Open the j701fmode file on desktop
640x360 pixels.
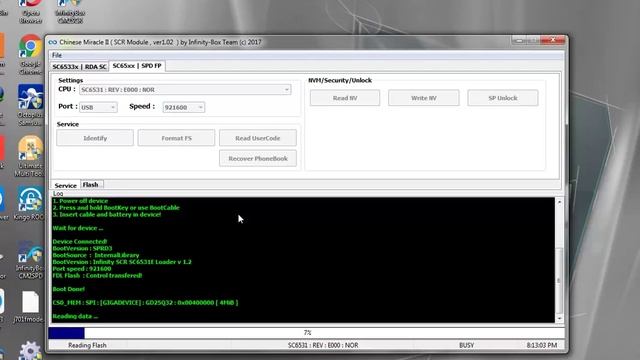pos(29,307)
